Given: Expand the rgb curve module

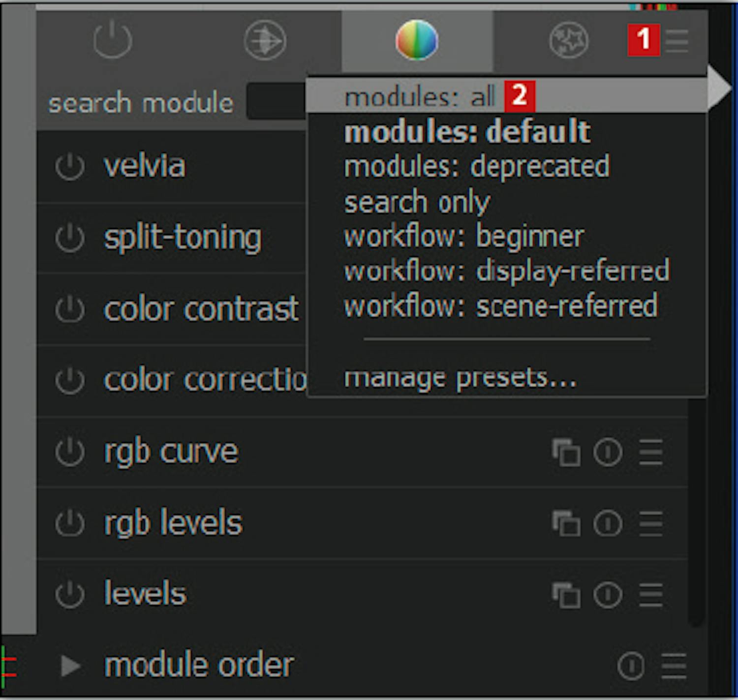Looking at the screenshot, I should [x=171, y=452].
